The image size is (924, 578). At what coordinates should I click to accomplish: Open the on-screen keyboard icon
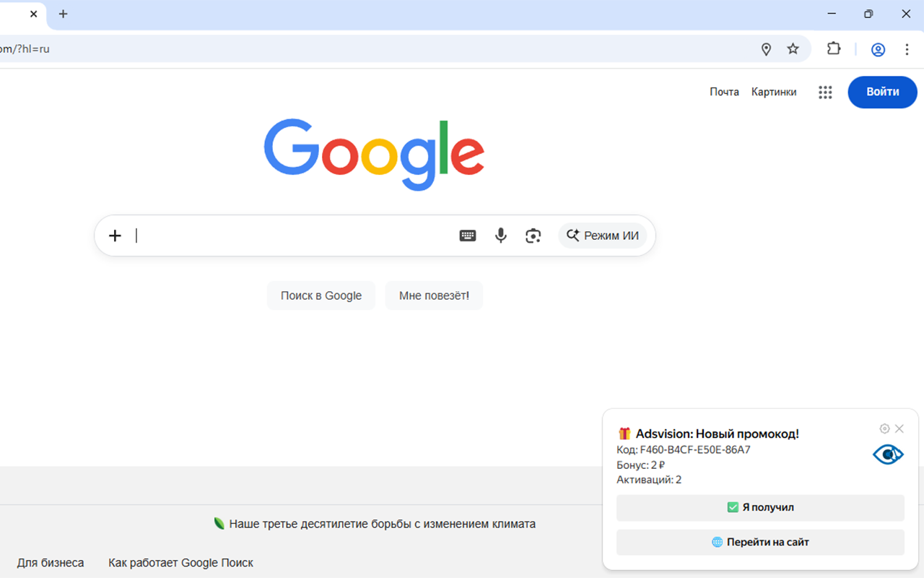click(468, 236)
